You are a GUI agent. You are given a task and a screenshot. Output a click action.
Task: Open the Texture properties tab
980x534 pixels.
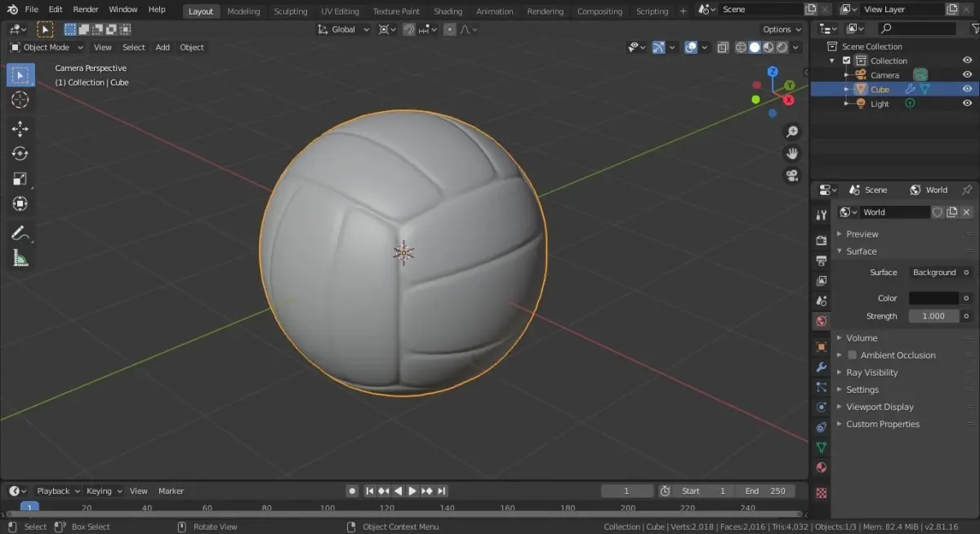(822, 493)
